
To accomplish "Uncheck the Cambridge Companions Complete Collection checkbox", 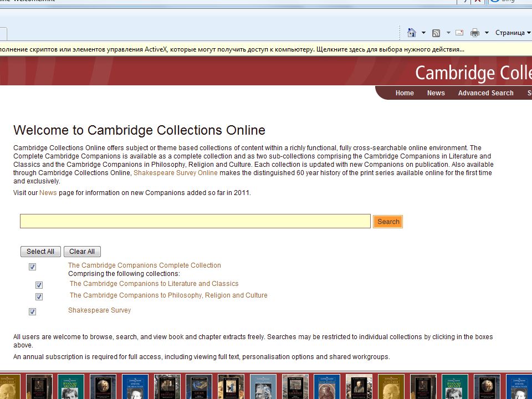I will 32,267.
